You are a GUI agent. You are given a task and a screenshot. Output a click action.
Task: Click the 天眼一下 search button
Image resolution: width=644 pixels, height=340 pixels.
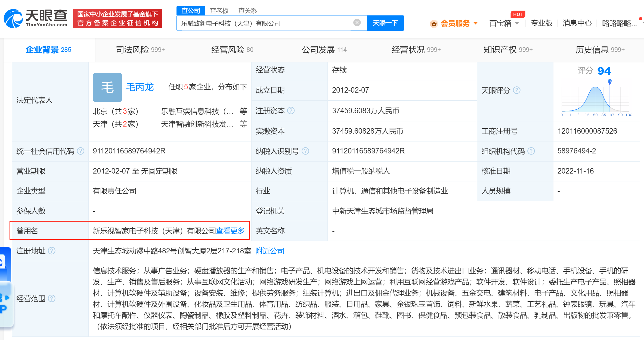click(x=385, y=23)
